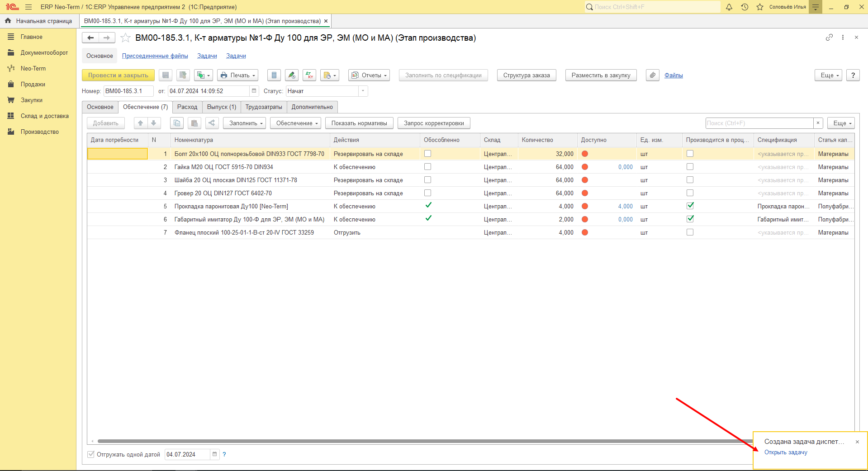Open the Обеспечение dropdown button
The height and width of the screenshot is (471, 868).
(x=295, y=123)
